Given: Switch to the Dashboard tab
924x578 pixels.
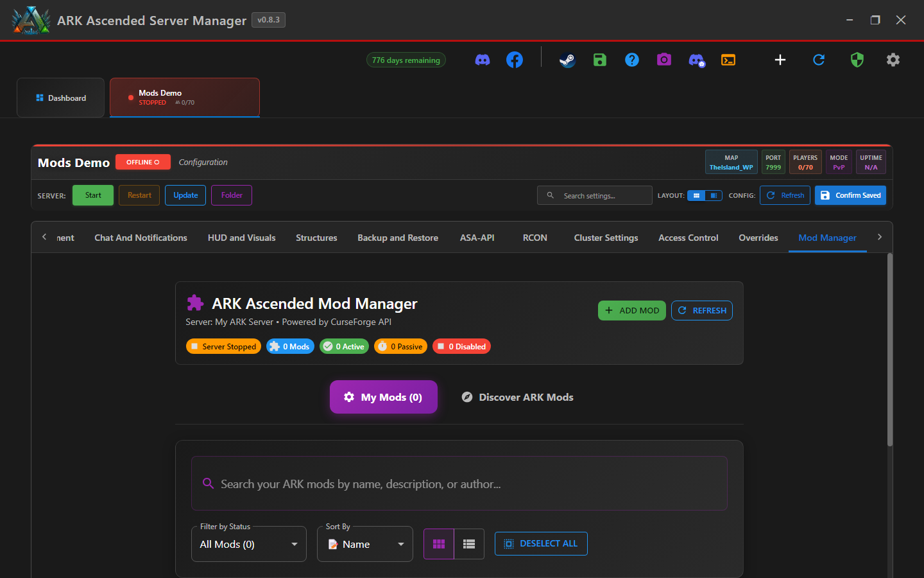Looking at the screenshot, I should 61,98.
